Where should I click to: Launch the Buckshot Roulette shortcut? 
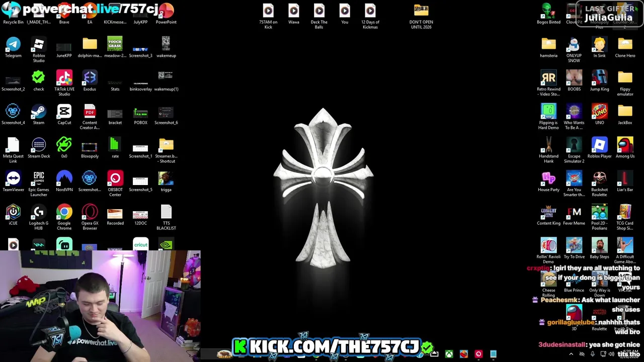[x=599, y=184]
